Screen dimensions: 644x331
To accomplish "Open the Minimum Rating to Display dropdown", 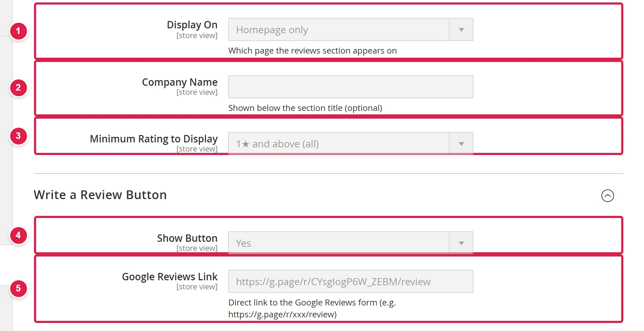I will pyautogui.click(x=350, y=143).
